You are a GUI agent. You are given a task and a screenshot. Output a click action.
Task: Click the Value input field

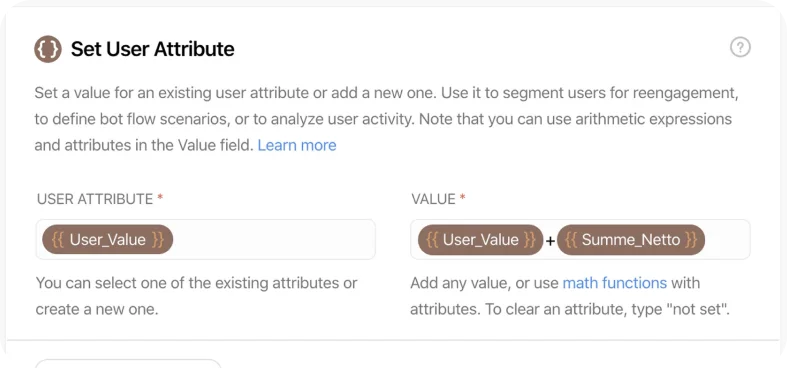click(580, 239)
